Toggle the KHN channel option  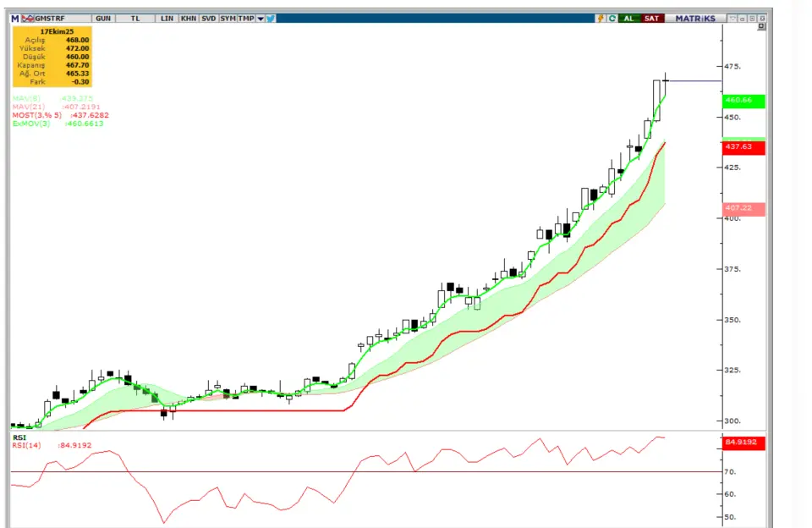coord(188,18)
